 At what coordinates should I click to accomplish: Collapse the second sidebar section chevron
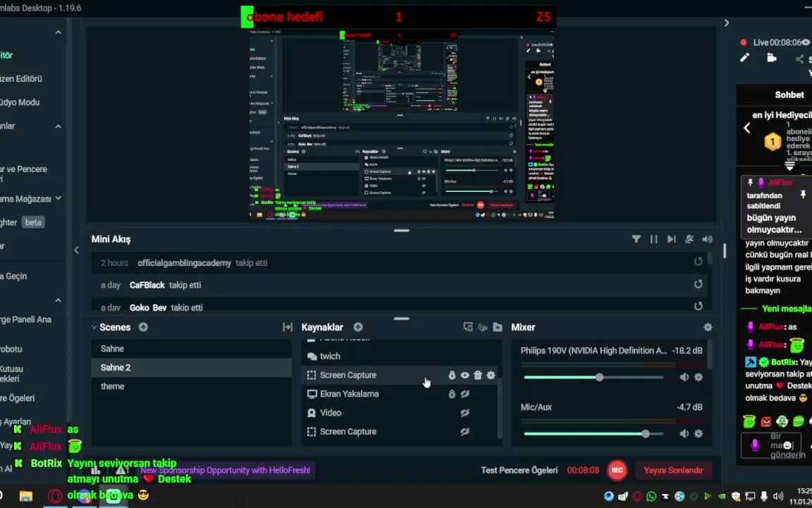tap(59, 126)
